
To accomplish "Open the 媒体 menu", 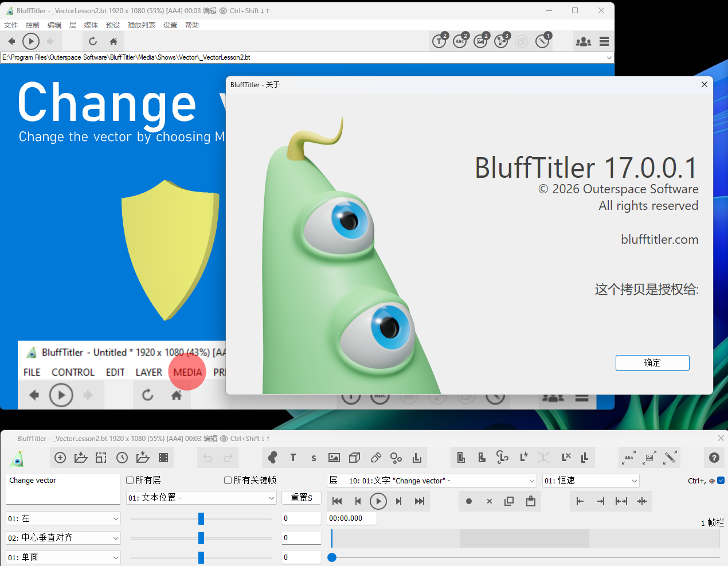I will point(91,25).
